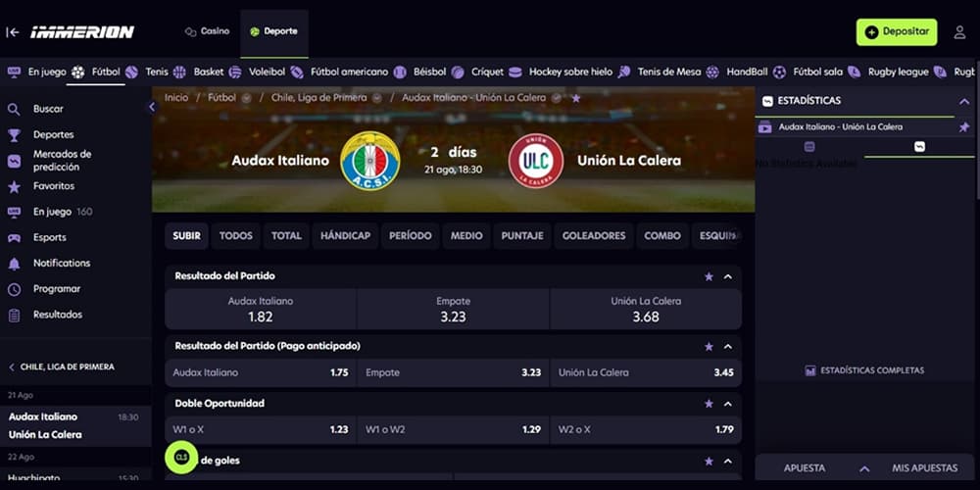Select Audax Italiano Unión La Calera match
The width and height of the screenshot is (980, 490).
pos(75,425)
